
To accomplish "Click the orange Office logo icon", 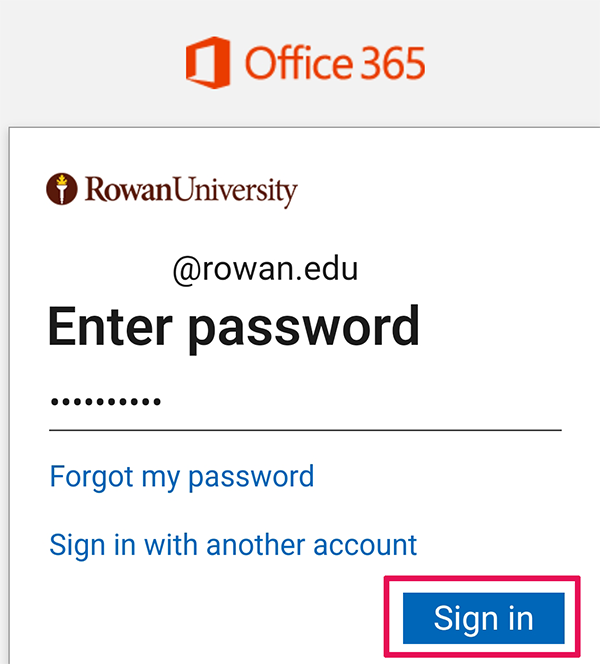I will [x=208, y=62].
